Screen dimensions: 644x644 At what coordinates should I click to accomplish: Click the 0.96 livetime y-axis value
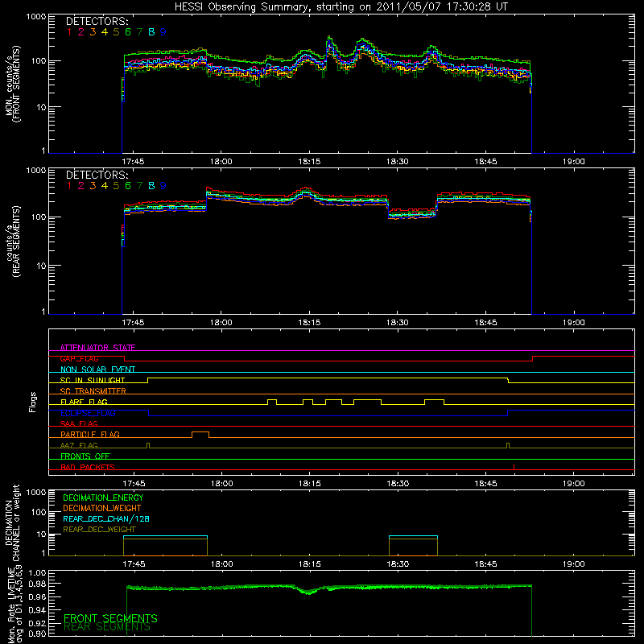[x=37, y=597]
